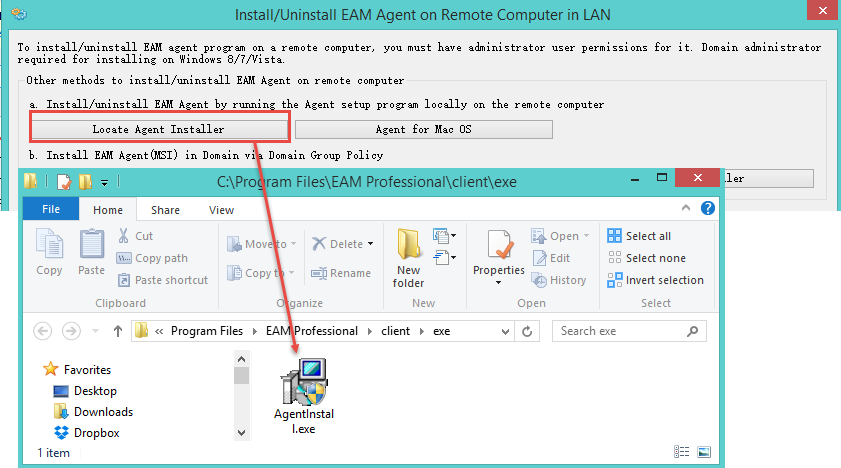Switch to the Share ribbon tab

(x=166, y=210)
